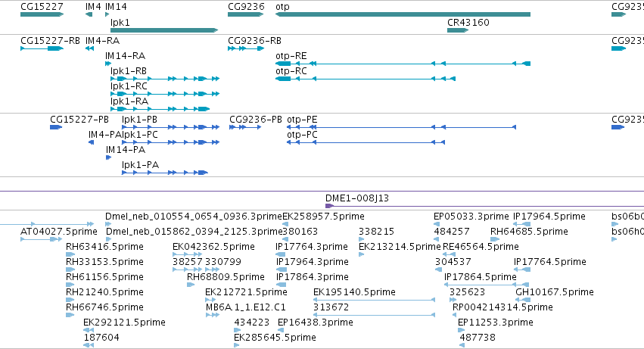Click the EK042362.5prime EST label

tap(213, 247)
